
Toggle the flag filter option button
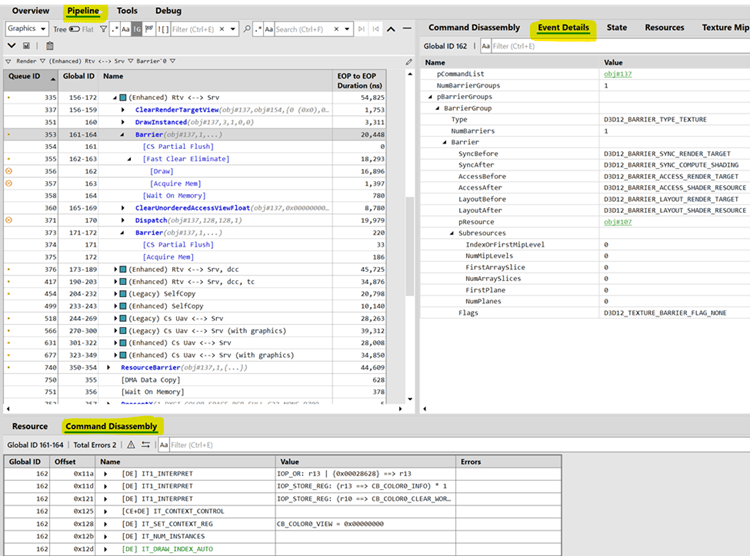point(149,29)
